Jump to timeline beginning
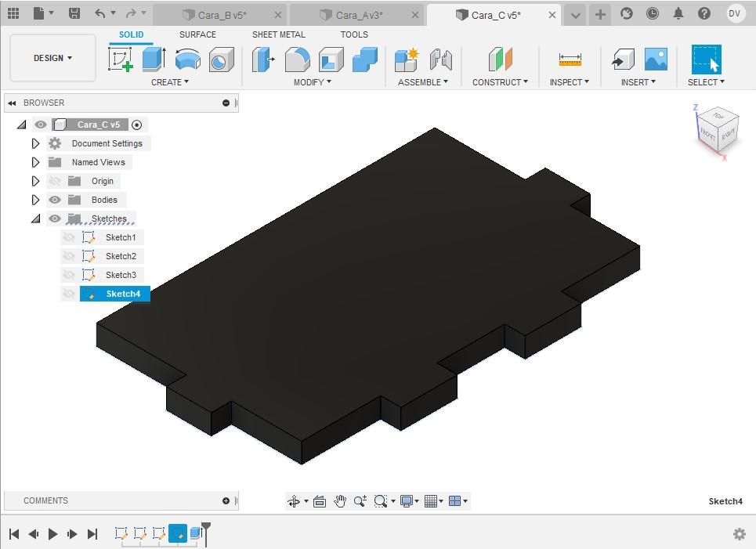The height and width of the screenshot is (549, 756). click(14, 533)
